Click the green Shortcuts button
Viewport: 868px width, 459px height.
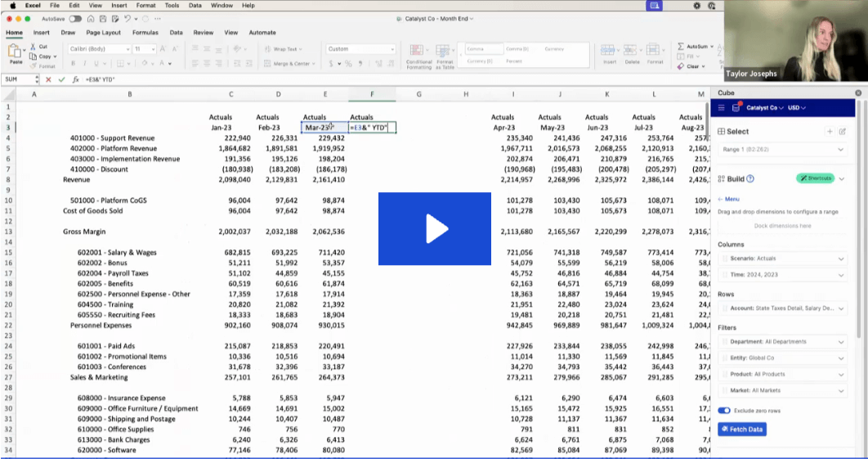point(814,178)
